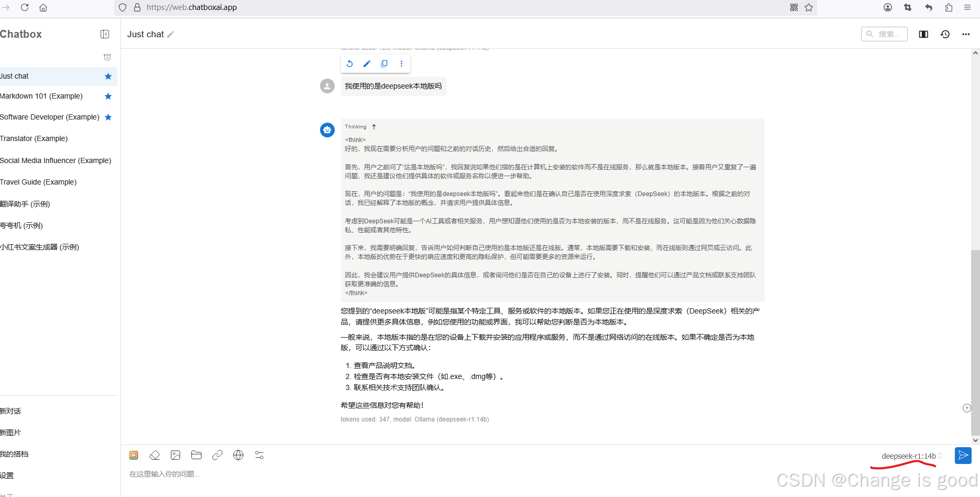This screenshot has height=497, width=980.
Task: Click the shield tracking protection icon
Action: point(123,7)
